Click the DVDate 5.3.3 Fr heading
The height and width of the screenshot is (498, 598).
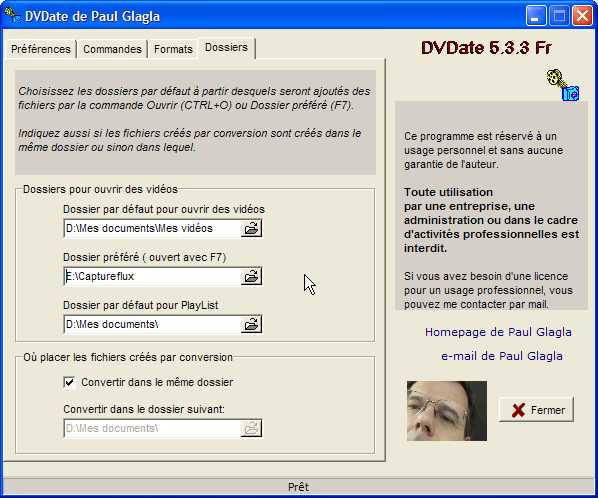(x=486, y=48)
